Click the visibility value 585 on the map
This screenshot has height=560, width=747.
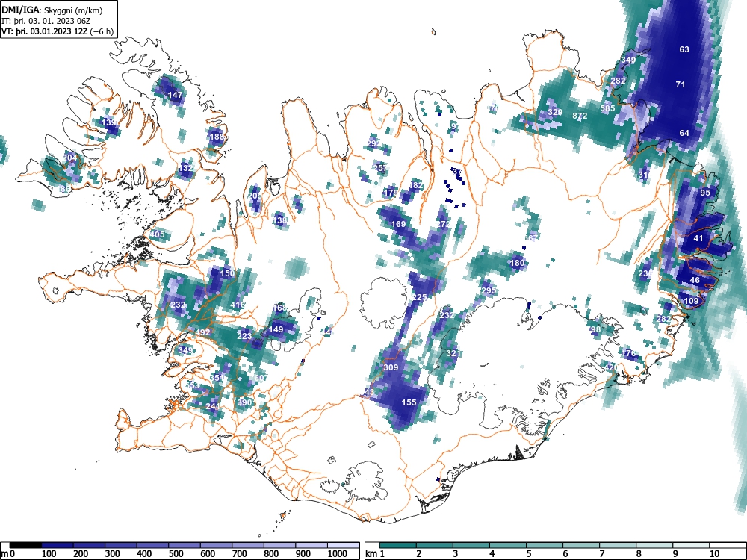pyautogui.click(x=607, y=108)
